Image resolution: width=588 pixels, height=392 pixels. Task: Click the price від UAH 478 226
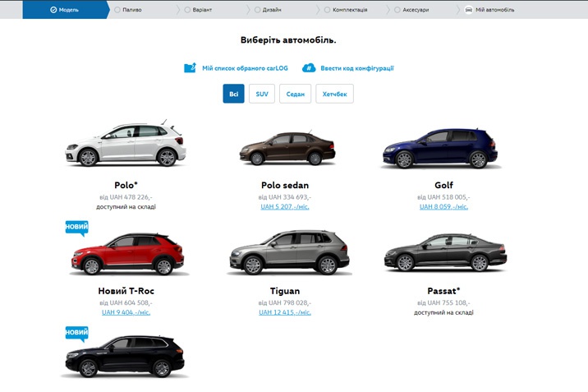[x=126, y=197]
